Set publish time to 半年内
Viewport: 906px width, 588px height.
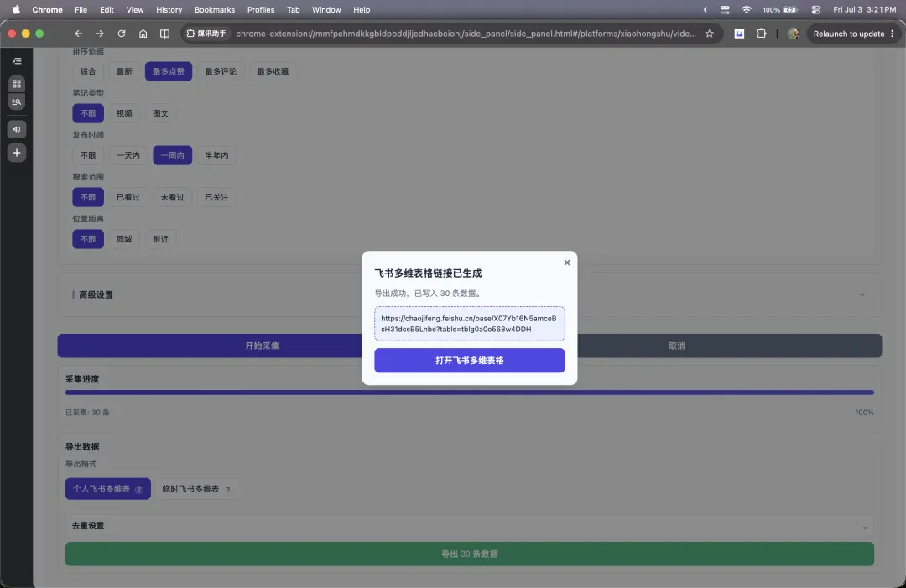[x=216, y=155]
